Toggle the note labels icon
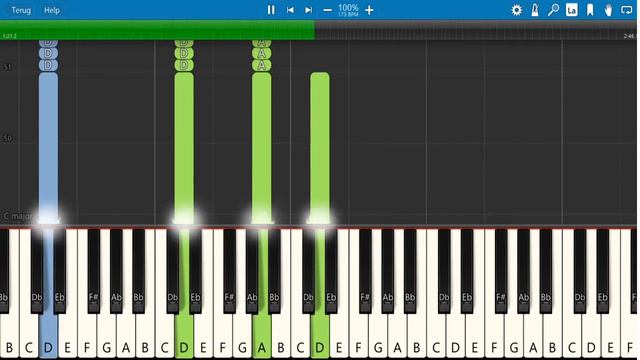This screenshot has width=640, height=360. (571, 10)
